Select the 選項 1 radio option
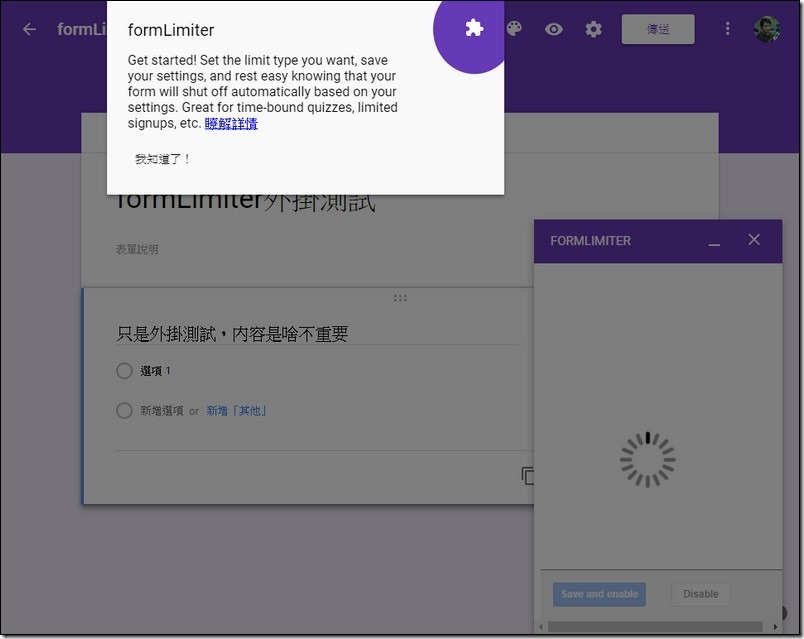Image resolution: width=804 pixels, height=639 pixels. [124, 371]
